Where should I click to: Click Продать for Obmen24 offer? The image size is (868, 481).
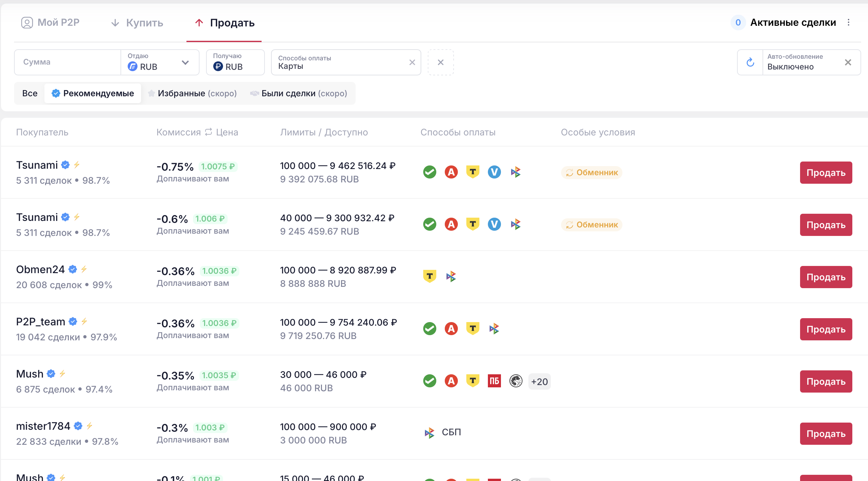click(x=826, y=277)
